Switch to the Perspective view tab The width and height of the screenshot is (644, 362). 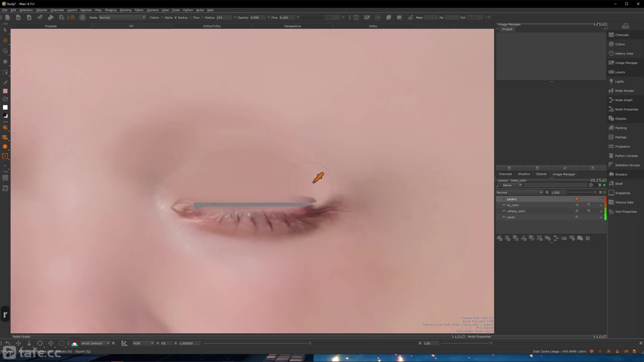(x=292, y=26)
